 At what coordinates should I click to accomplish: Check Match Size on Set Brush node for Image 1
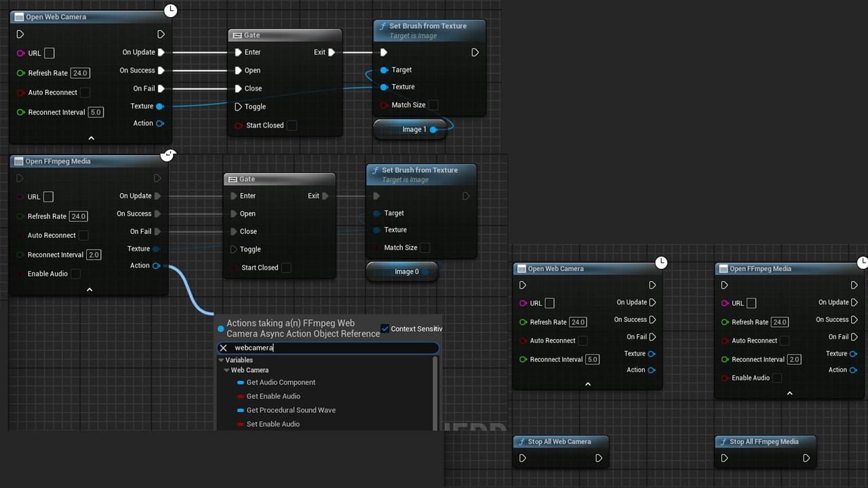click(433, 105)
